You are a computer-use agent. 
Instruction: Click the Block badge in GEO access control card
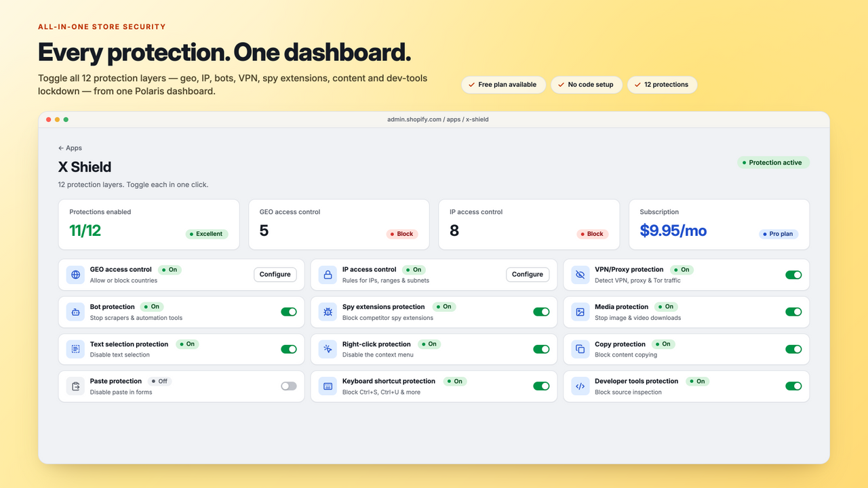(402, 234)
